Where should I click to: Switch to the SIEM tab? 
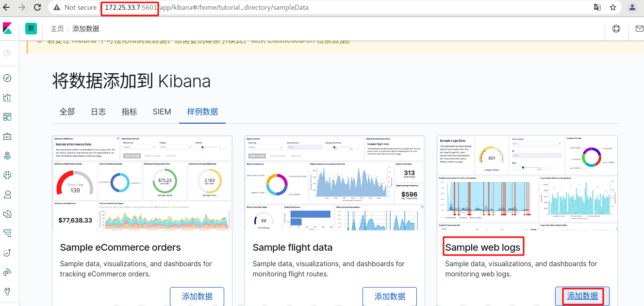click(162, 112)
